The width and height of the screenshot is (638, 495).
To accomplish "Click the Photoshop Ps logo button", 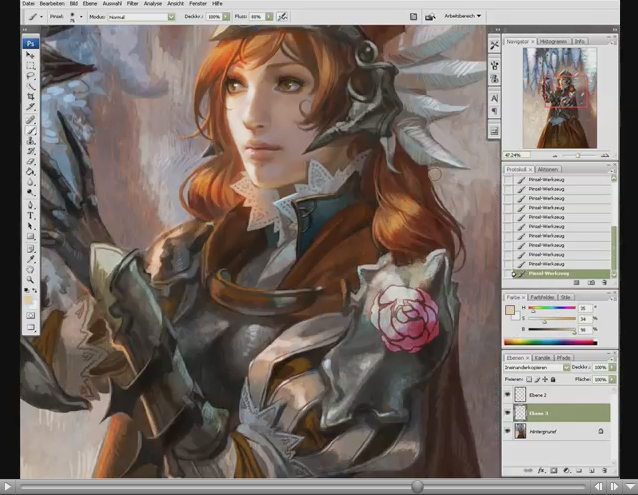I will click(31, 43).
